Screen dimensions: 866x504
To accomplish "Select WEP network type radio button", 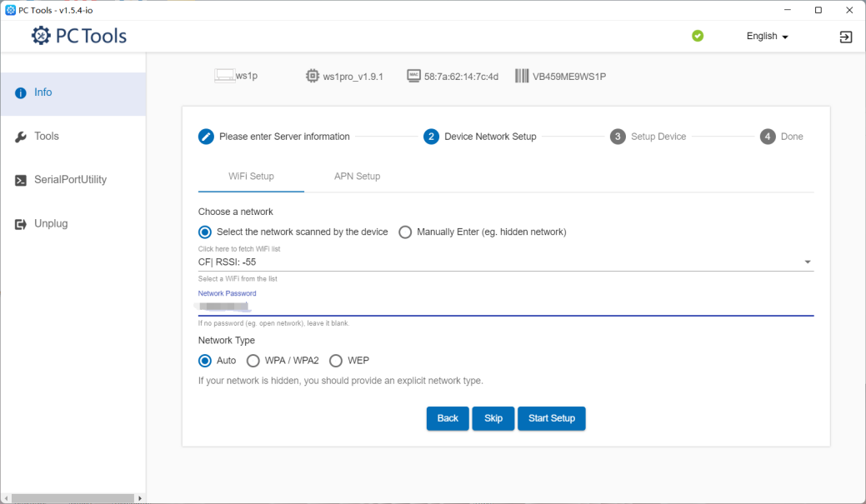I will (336, 361).
